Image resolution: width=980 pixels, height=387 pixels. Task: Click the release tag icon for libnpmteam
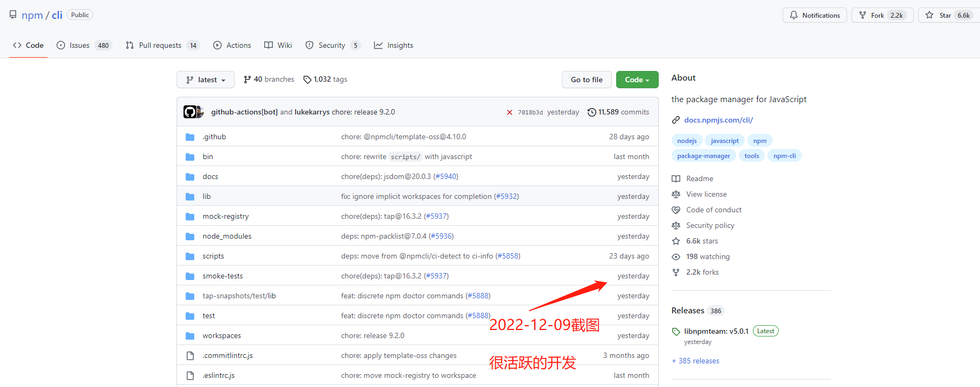(676, 332)
